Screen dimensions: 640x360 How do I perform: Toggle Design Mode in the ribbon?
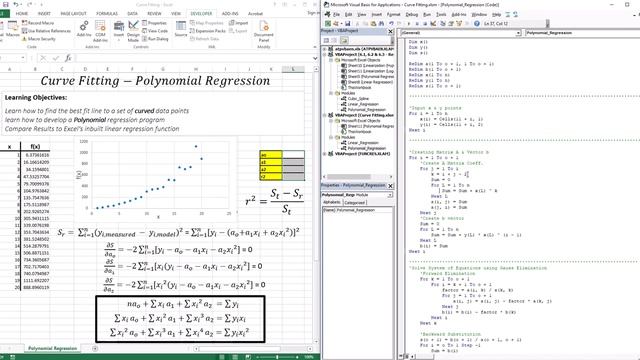(133, 31)
